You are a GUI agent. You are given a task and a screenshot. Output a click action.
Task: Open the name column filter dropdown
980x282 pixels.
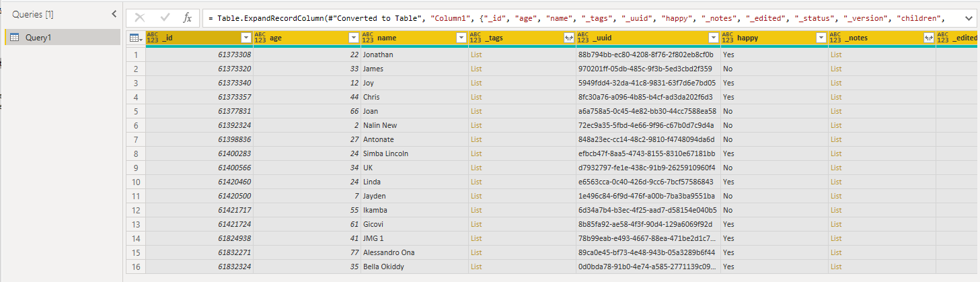(461, 38)
